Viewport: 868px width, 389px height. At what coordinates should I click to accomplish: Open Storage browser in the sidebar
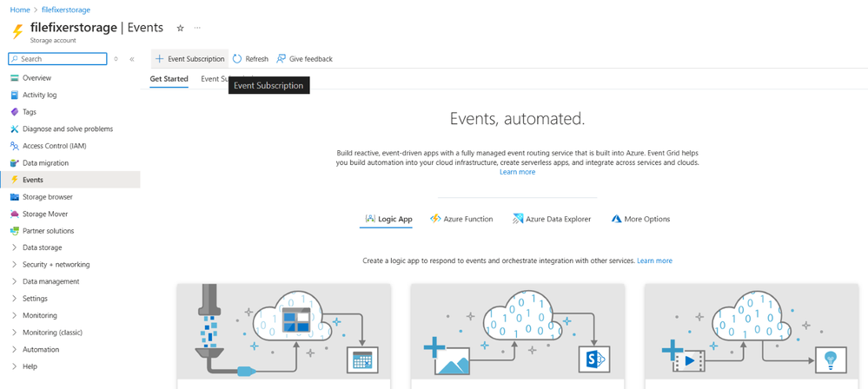point(70,197)
